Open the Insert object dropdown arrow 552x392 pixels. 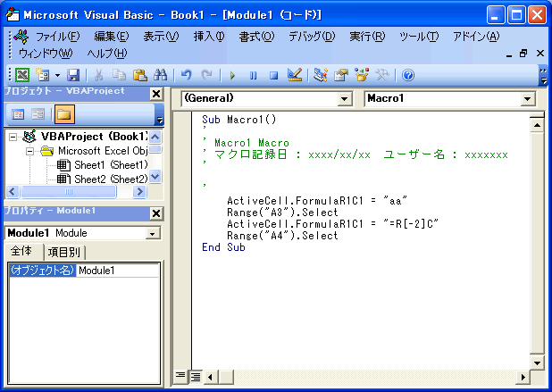point(57,75)
